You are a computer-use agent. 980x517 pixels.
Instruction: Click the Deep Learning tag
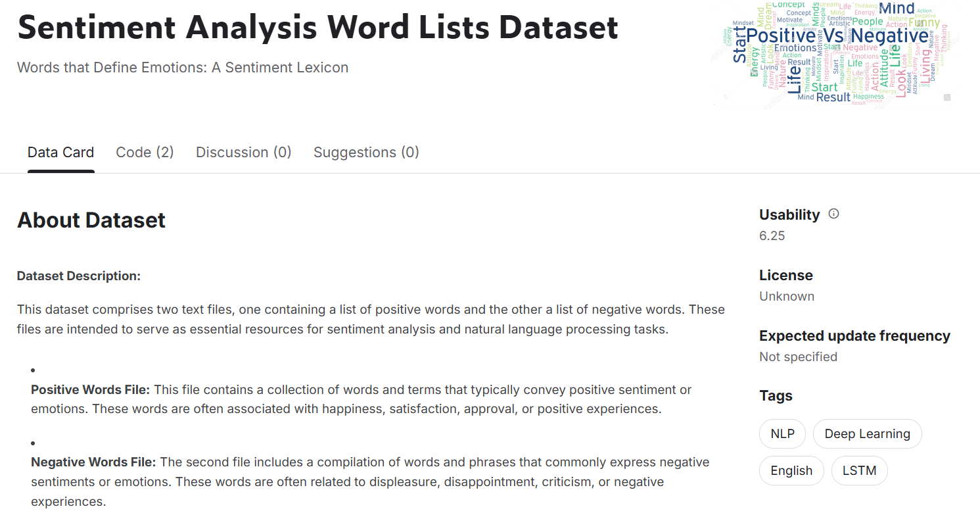(x=867, y=433)
